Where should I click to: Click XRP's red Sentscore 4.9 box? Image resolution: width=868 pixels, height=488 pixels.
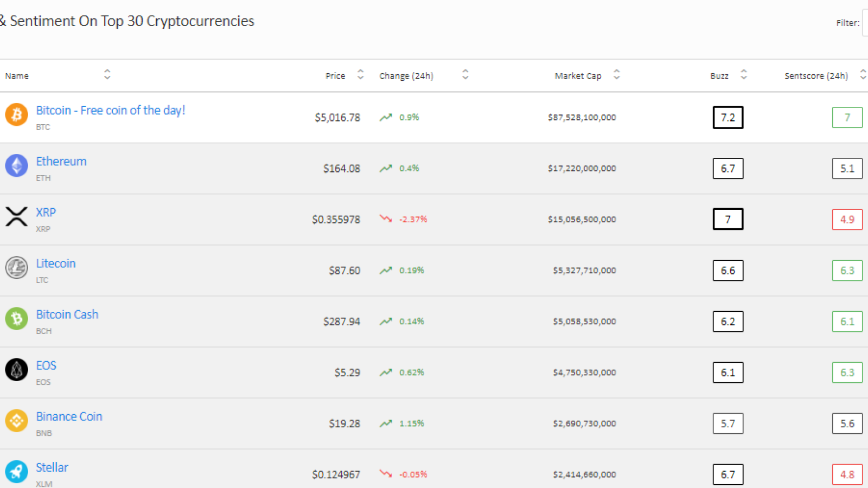click(847, 220)
